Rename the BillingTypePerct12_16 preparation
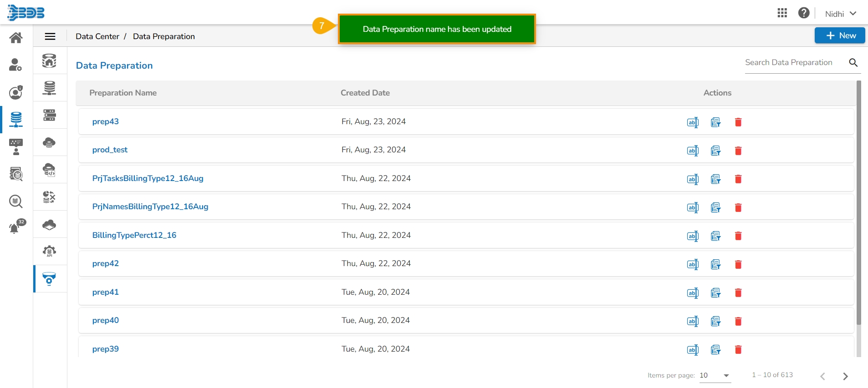This screenshot has height=388, width=868. pos(692,236)
